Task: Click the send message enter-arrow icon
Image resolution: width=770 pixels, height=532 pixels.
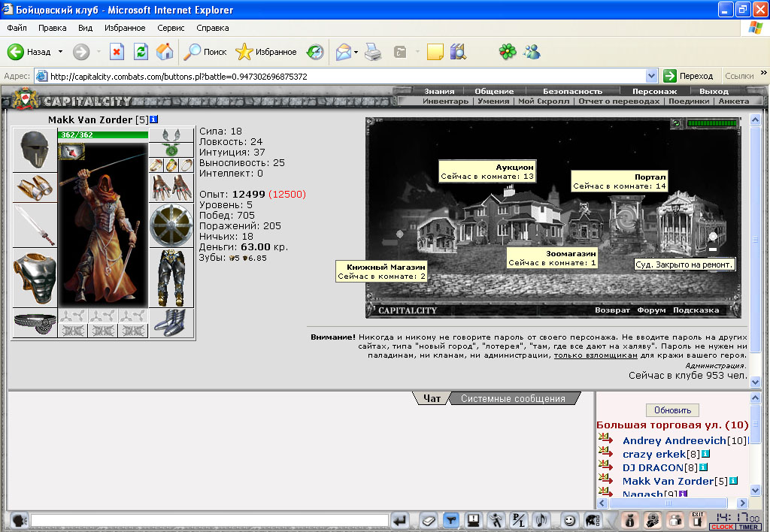Action: tap(400, 520)
